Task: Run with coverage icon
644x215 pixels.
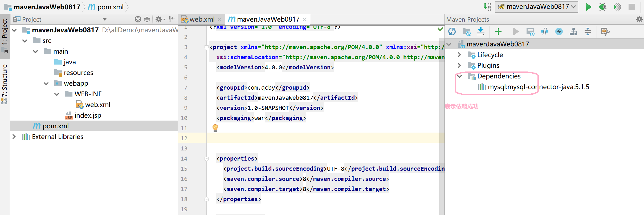Action: click(x=617, y=7)
